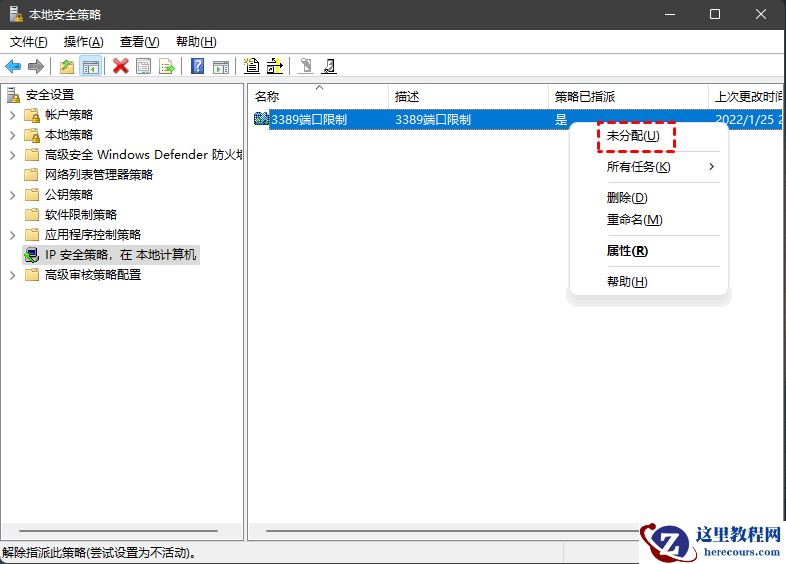786x564 pixels.
Task: Click the Create IP Security Policy icon
Action: [252, 66]
